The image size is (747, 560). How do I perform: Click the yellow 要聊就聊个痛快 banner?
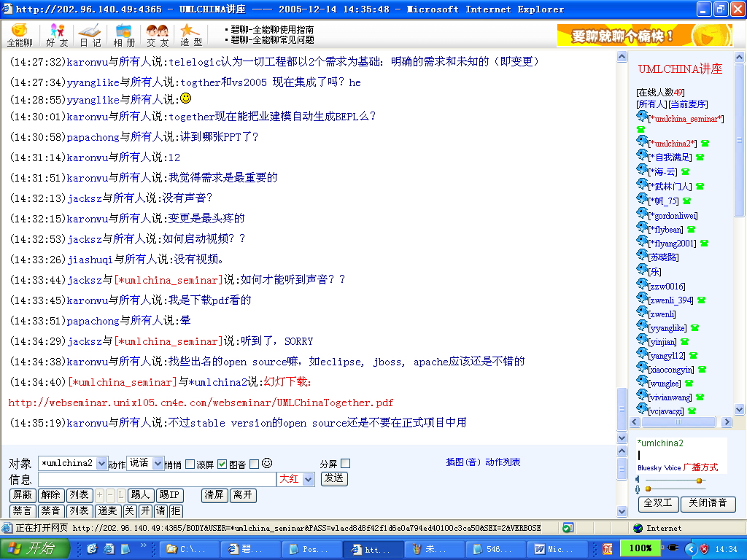pyautogui.click(x=645, y=35)
